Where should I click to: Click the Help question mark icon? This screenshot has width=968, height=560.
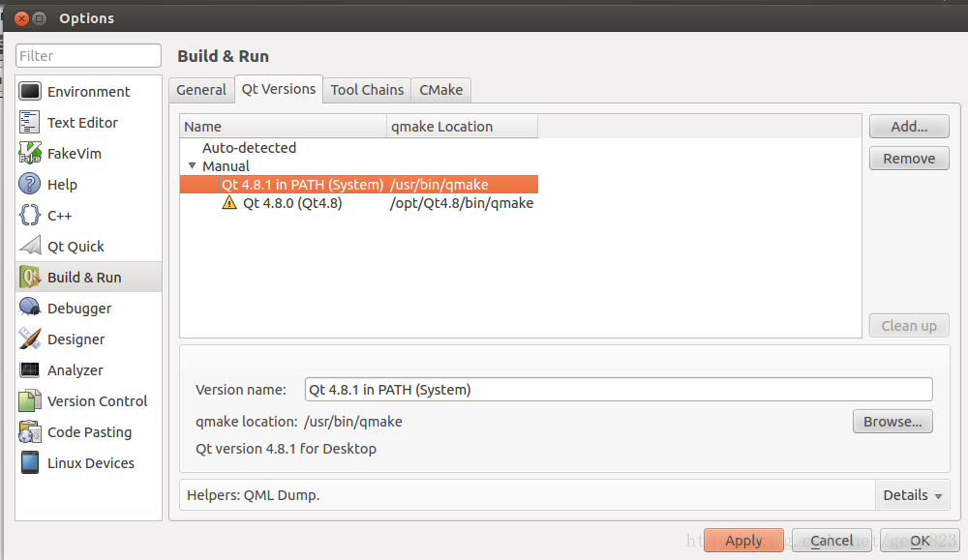coord(30,184)
